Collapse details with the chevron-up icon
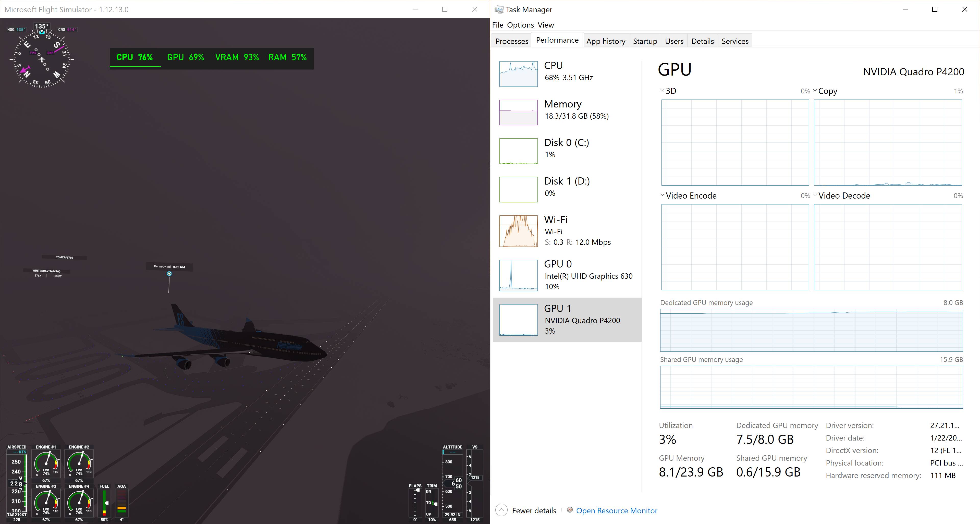Screen dimensions: 980x524 (501, 510)
